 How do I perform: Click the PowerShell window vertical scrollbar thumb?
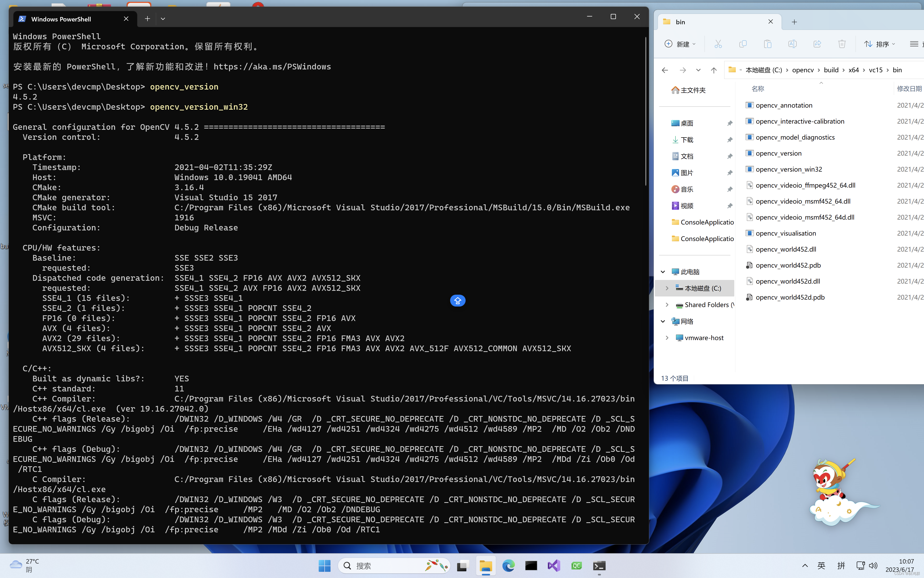tap(646, 111)
